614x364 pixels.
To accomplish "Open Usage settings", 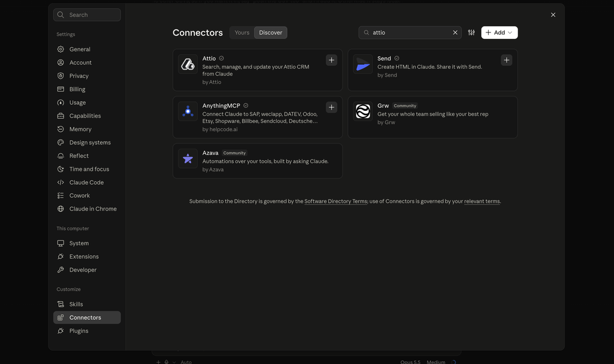I will (x=87, y=103).
